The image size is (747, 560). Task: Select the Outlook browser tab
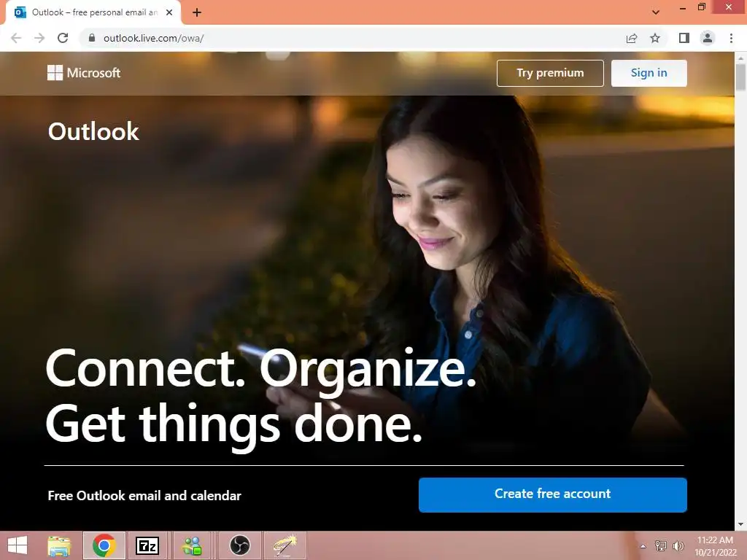click(93, 12)
